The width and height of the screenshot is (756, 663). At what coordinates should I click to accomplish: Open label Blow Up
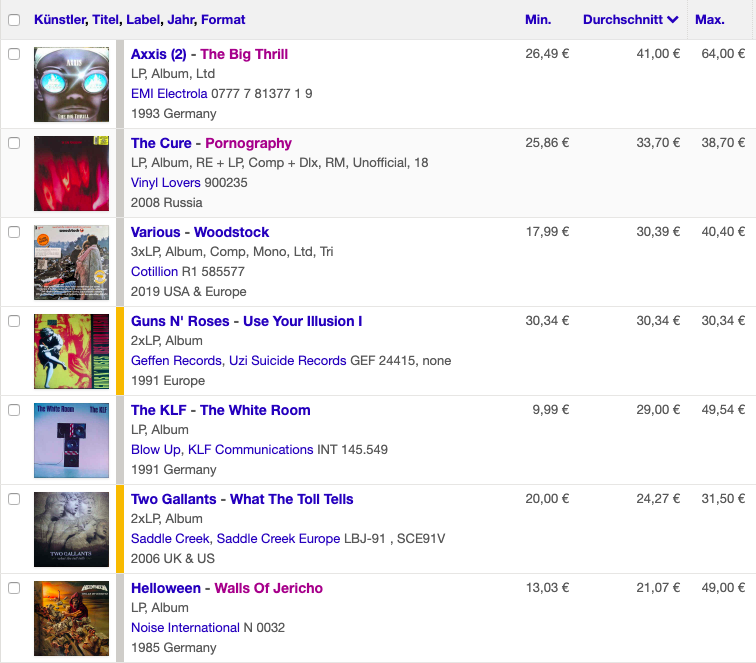(x=156, y=449)
